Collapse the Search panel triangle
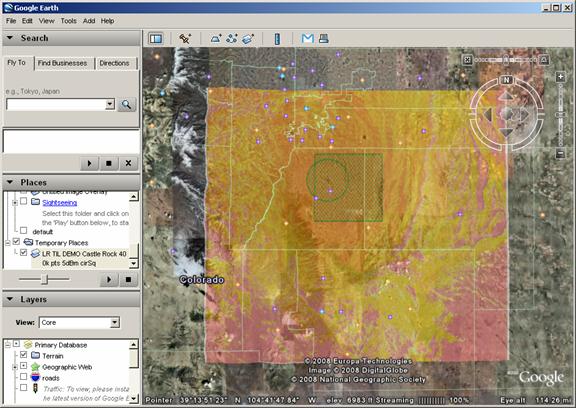This screenshot has width=576, height=408. click(10, 38)
